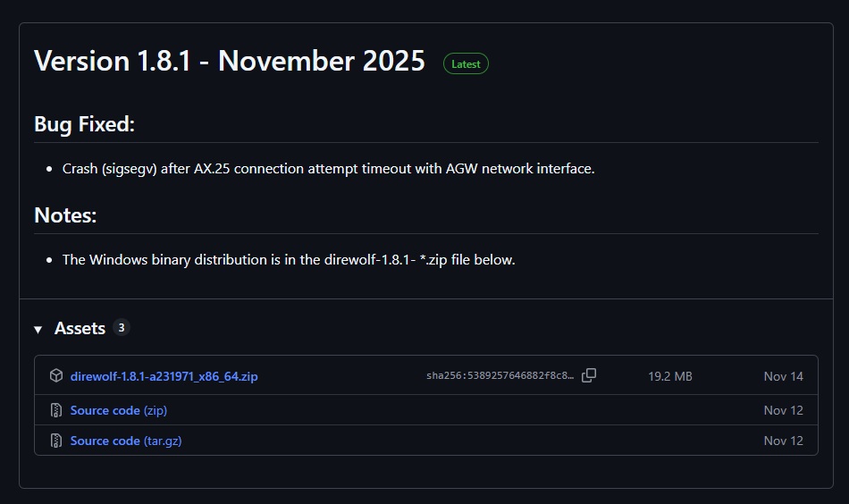Viewport: 849px width, 504px height.
Task: Download Source code (zip)
Action: [119, 410]
